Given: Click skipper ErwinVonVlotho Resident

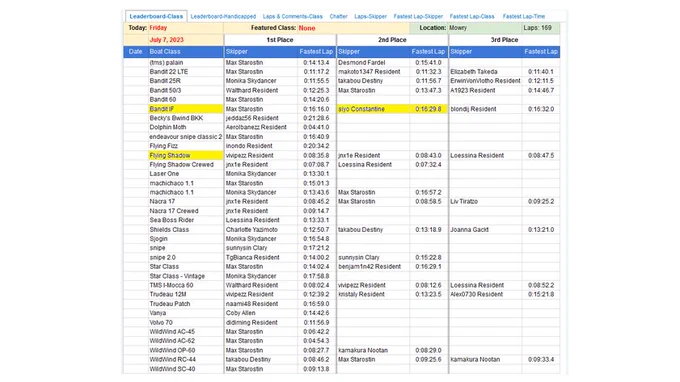Looking at the screenshot, I should [x=485, y=81].
